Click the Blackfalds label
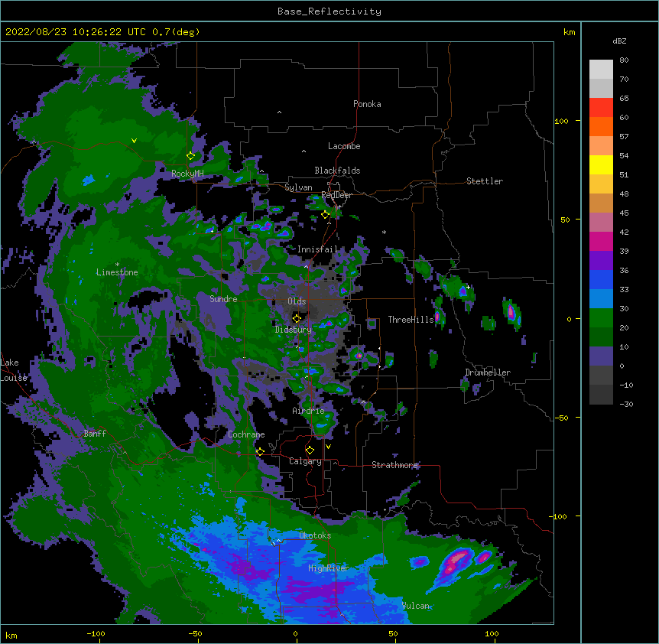 click(x=337, y=171)
